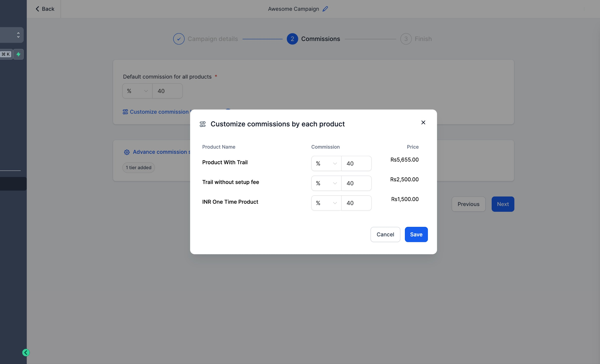This screenshot has height=364, width=600.
Task: Edit commission value for Trail without setup fee
Action: tap(356, 183)
